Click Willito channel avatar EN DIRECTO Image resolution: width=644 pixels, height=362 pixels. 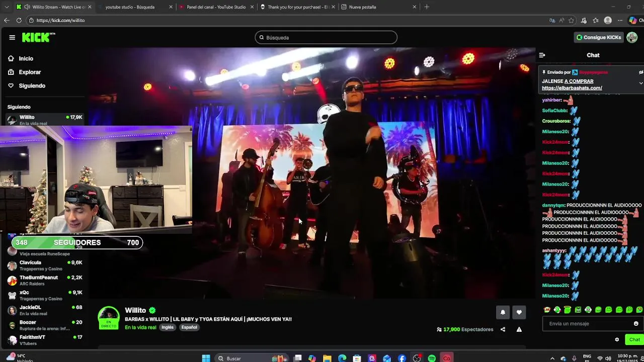108,318
